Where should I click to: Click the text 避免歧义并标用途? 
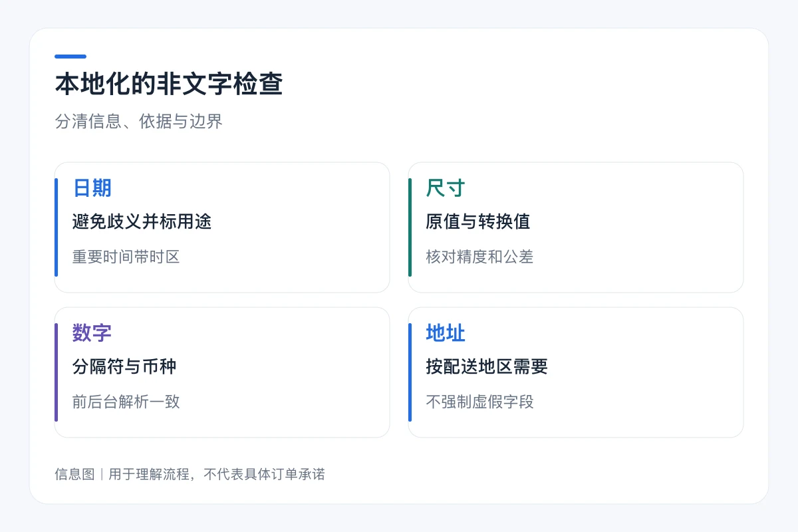click(x=142, y=221)
